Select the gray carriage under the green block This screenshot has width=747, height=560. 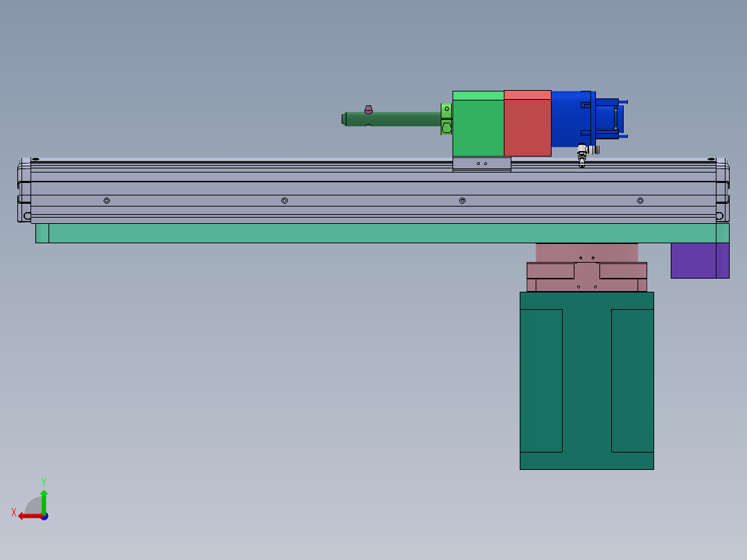click(x=482, y=164)
